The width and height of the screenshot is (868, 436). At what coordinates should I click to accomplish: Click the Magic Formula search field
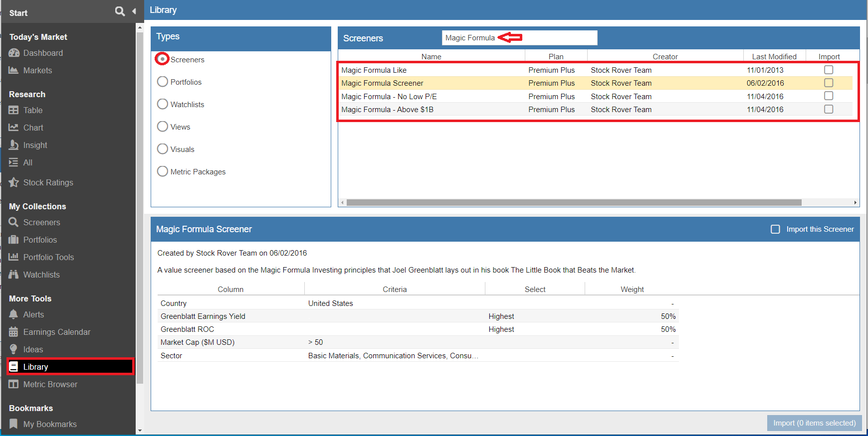pos(519,38)
